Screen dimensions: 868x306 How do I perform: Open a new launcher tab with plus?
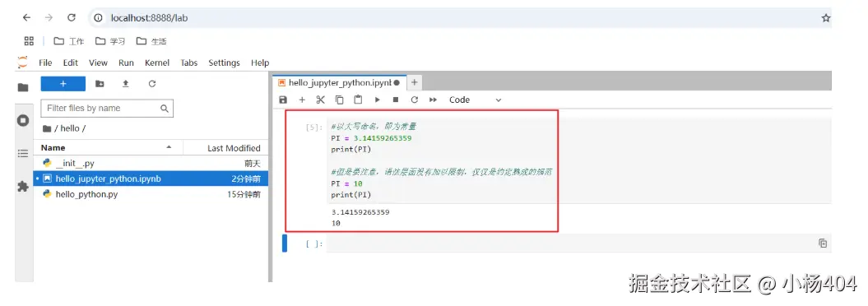coord(414,82)
